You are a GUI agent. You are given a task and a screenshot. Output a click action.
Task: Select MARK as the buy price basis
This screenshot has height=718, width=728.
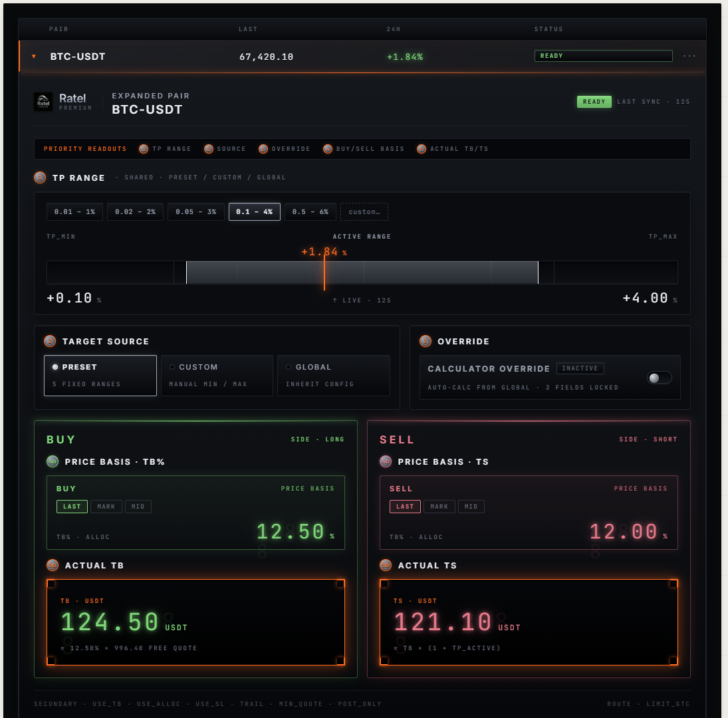coord(106,507)
